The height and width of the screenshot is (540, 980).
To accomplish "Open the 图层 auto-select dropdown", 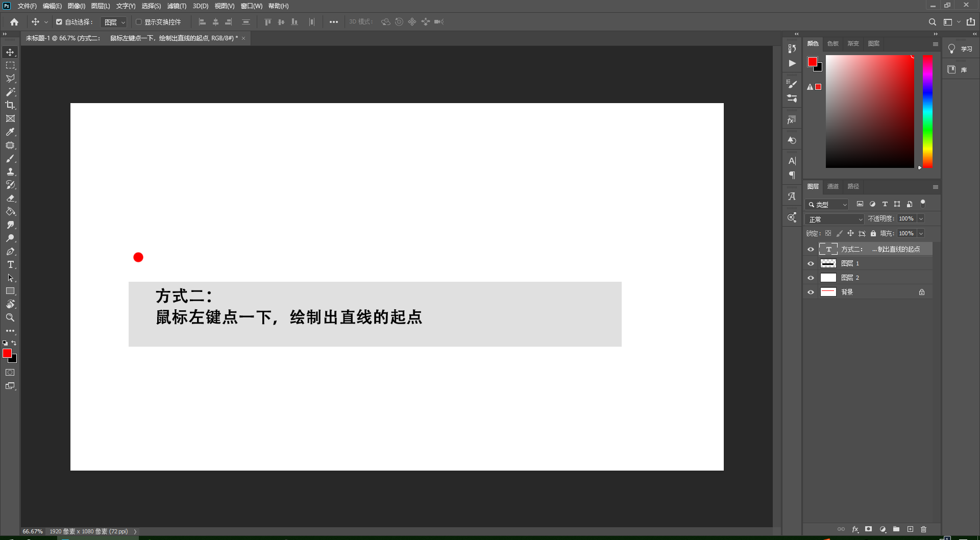I will [x=113, y=22].
